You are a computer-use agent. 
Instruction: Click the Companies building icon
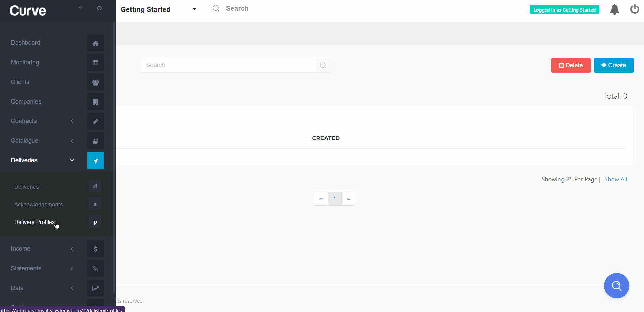click(x=95, y=102)
